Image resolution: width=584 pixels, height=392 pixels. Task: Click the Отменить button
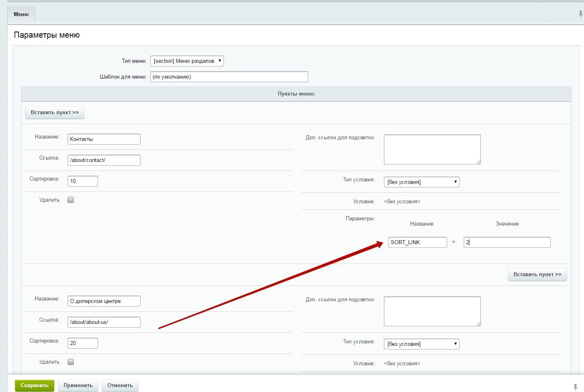pyautogui.click(x=120, y=386)
